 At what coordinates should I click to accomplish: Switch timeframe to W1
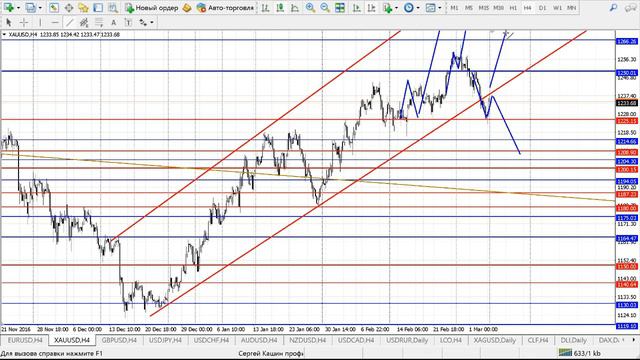[x=557, y=8]
